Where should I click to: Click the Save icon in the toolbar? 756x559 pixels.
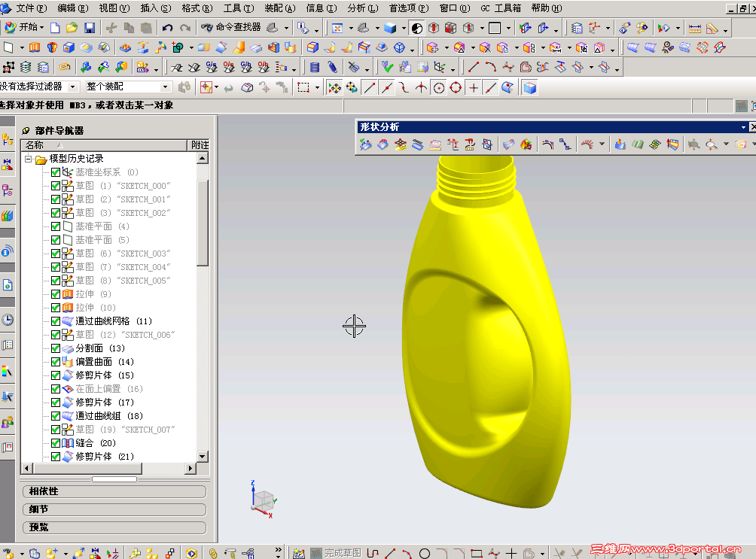90,28
